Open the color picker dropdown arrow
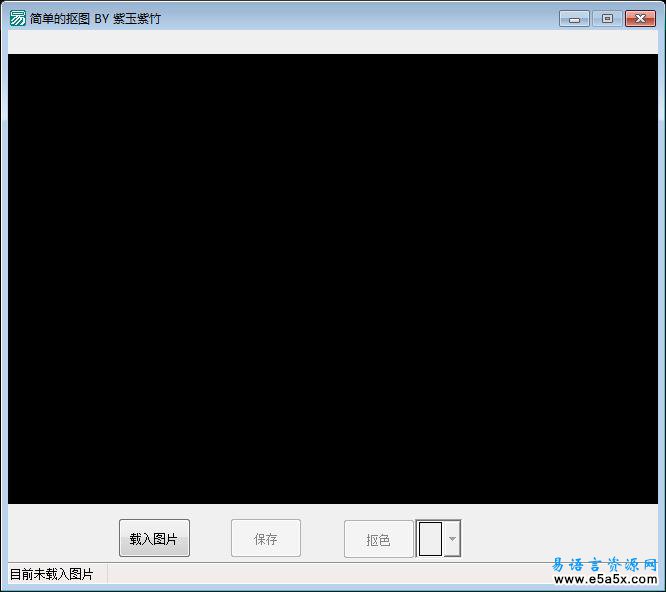 452,538
